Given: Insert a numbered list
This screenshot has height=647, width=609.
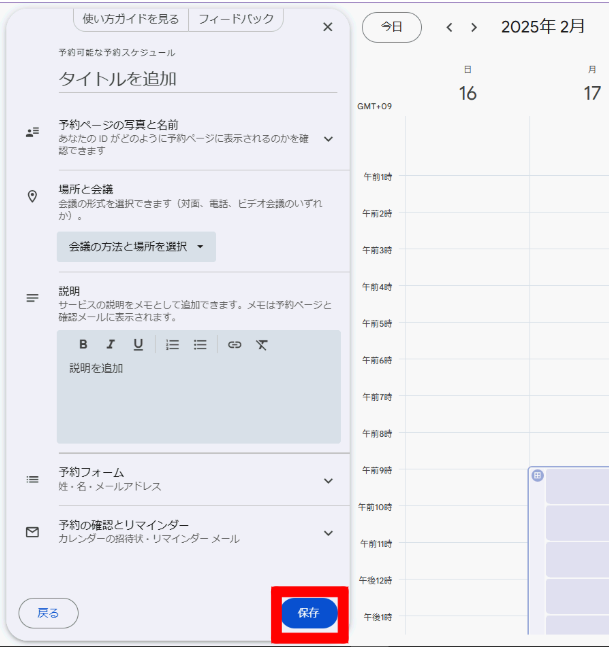Looking at the screenshot, I should point(172,345).
